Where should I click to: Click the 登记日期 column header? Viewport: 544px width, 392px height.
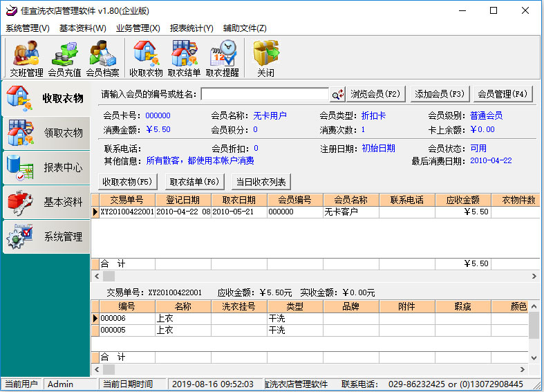click(183, 200)
